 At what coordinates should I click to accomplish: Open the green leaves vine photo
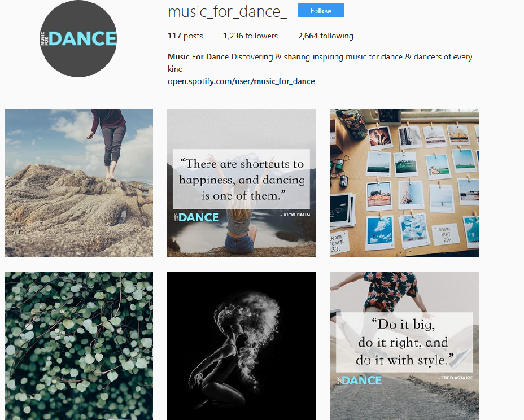79,346
